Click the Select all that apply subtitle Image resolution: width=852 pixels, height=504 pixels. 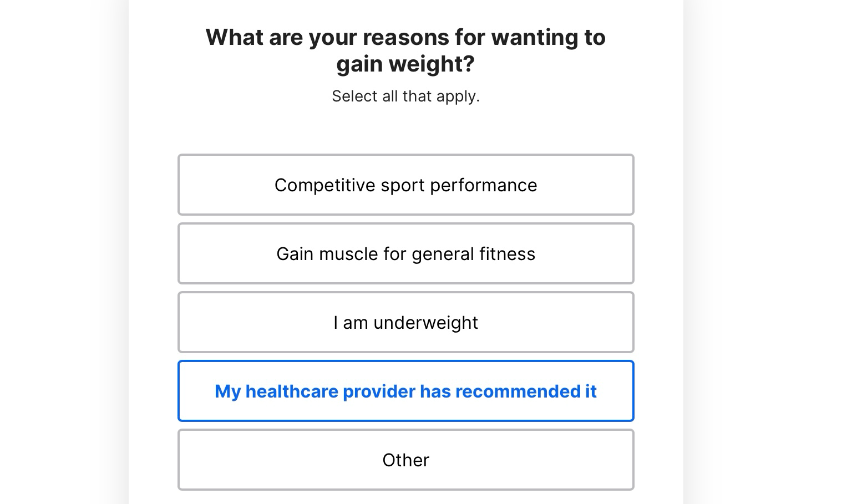[405, 96]
